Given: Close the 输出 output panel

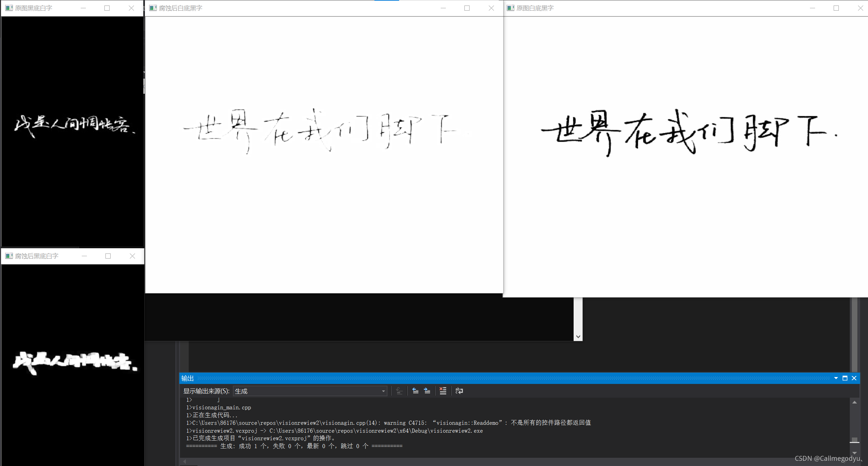Looking at the screenshot, I should 854,378.
